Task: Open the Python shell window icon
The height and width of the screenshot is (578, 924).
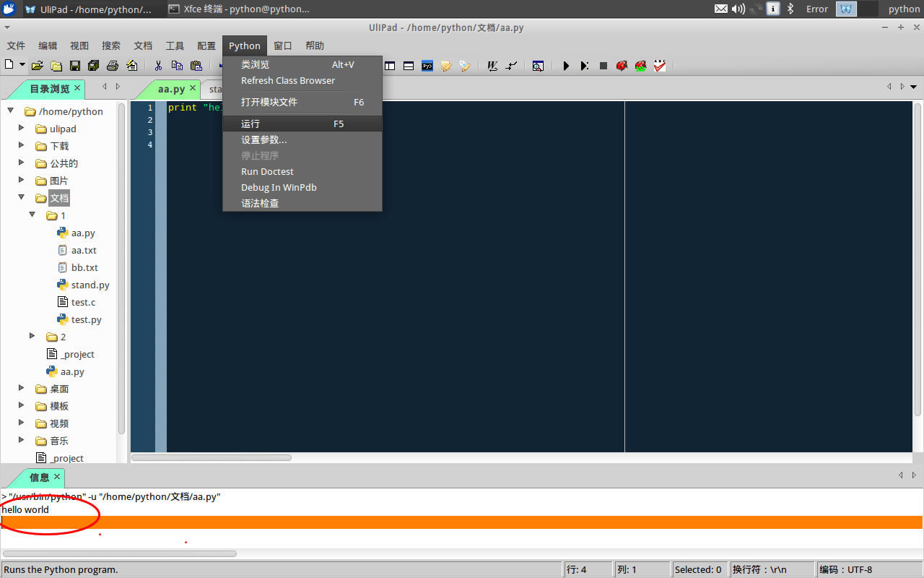Action: 427,66
